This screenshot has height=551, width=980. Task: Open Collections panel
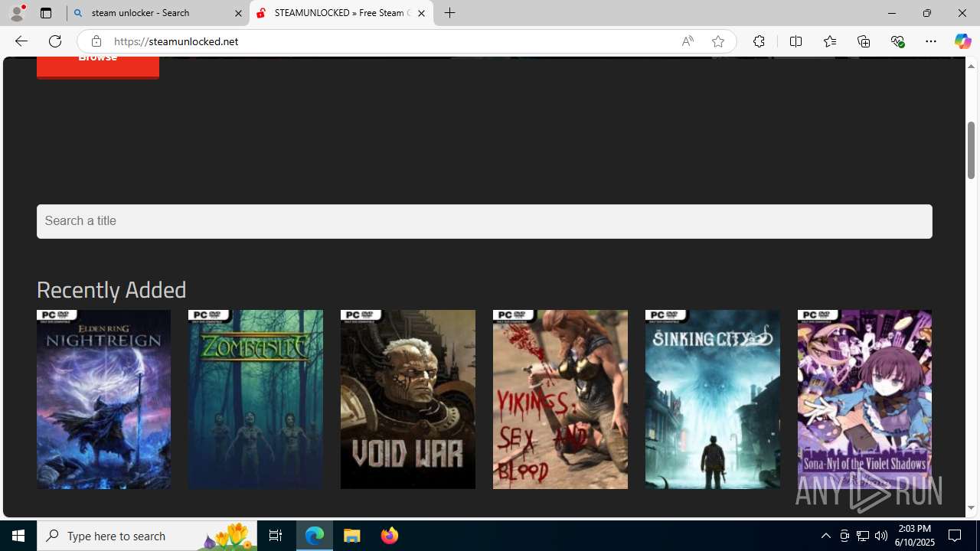(x=864, y=41)
